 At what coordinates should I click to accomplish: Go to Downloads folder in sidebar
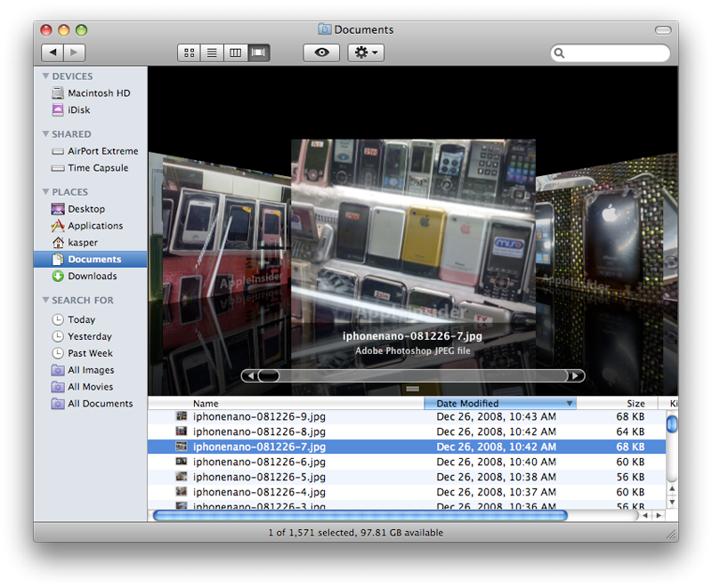coord(92,276)
